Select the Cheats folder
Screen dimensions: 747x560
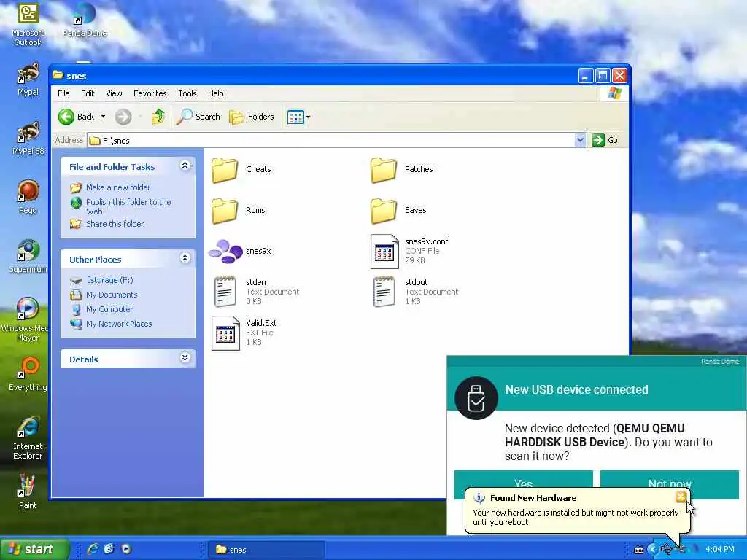tap(241, 169)
